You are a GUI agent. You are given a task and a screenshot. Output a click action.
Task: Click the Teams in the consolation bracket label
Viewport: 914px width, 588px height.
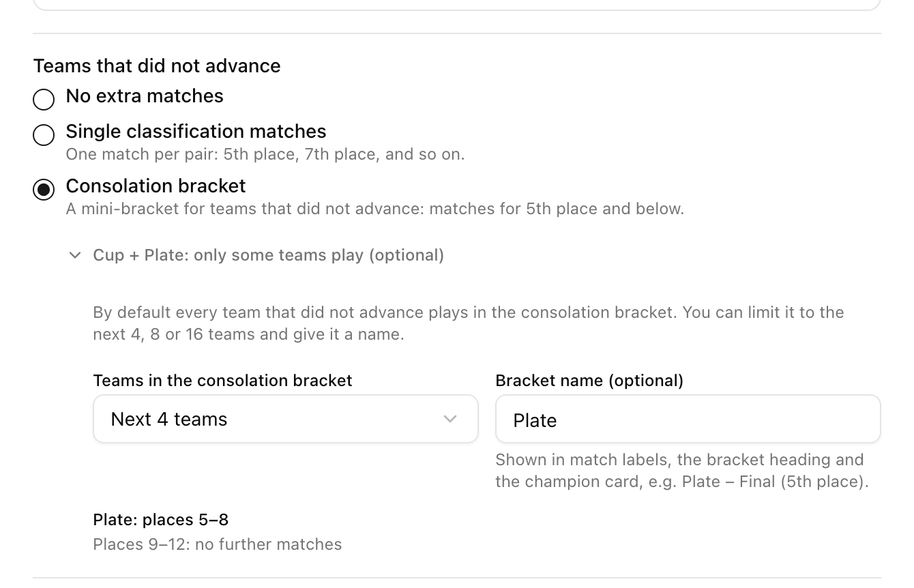(222, 381)
